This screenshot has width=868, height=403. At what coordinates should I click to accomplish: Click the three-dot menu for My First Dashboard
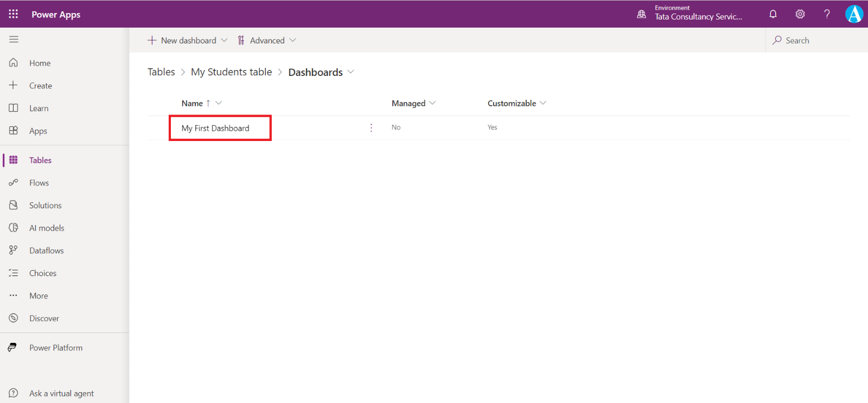pos(371,127)
